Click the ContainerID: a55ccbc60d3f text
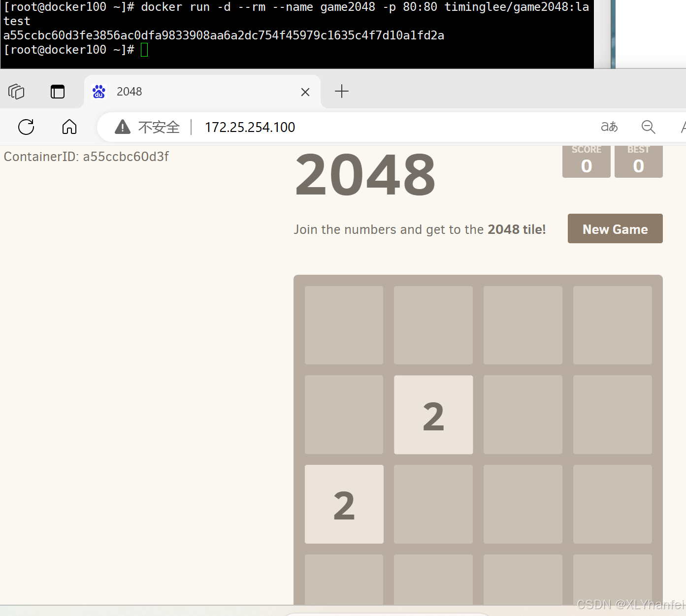The height and width of the screenshot is (616, 686). pyautogui.click(x=86, y=157)
